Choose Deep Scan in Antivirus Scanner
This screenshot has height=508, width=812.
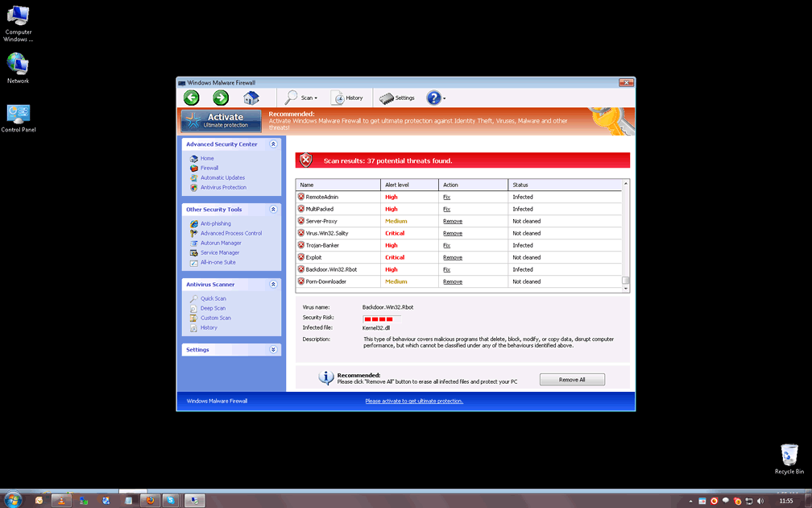pyautogui.click(x=213, y=308)
